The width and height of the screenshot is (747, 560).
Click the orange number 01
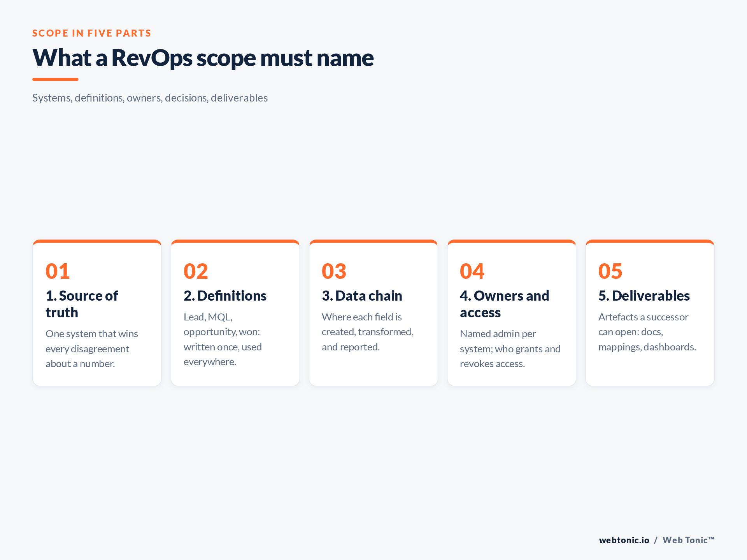58,271
